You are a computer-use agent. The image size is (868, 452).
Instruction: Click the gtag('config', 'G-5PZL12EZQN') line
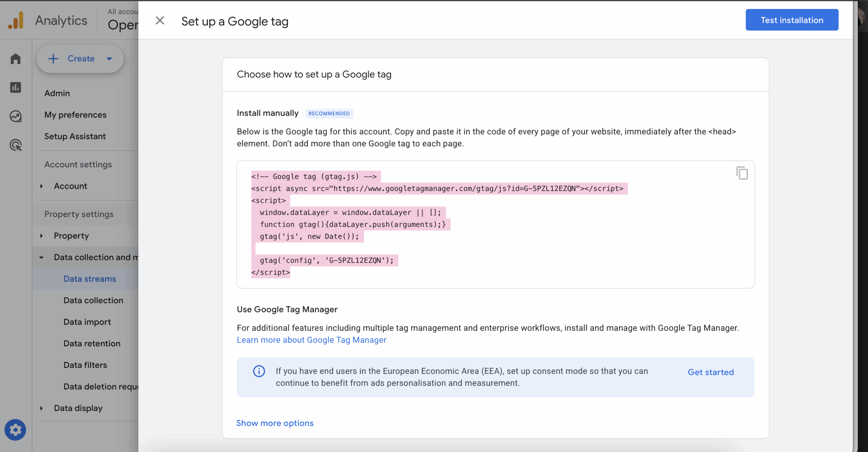pos(327,260)
